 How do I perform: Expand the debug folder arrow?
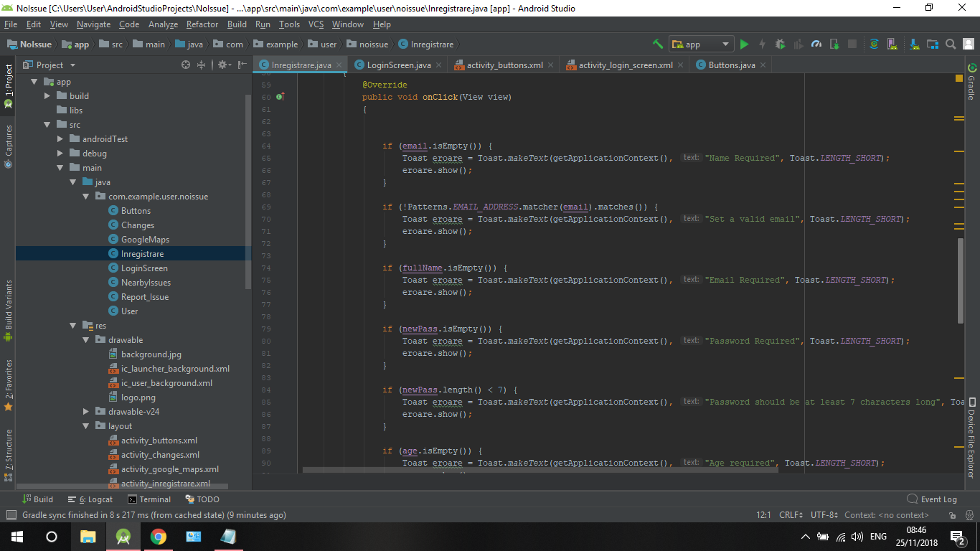pyautogui.click(x=60, y=154)
